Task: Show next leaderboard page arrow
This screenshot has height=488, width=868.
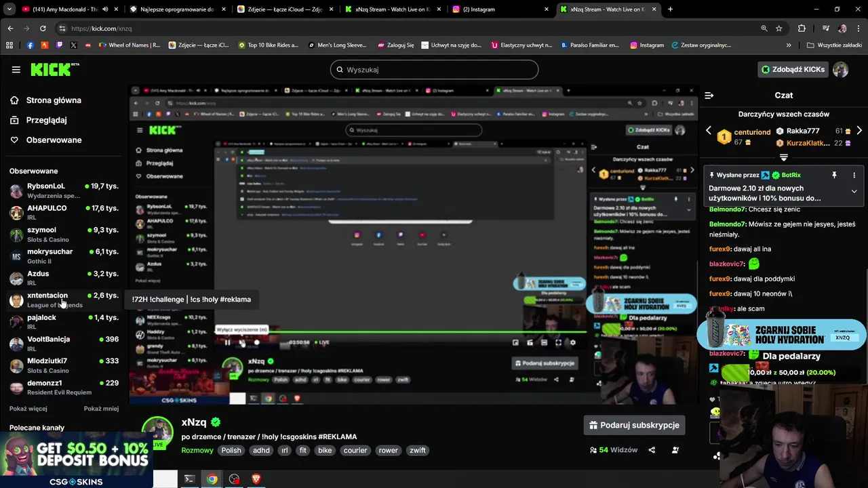Action: tap(859, 131)
